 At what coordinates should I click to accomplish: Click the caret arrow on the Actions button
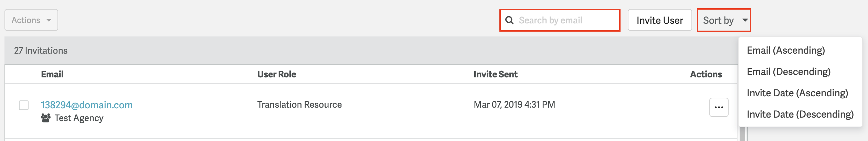pyautogui.click(x=49, y=20)
